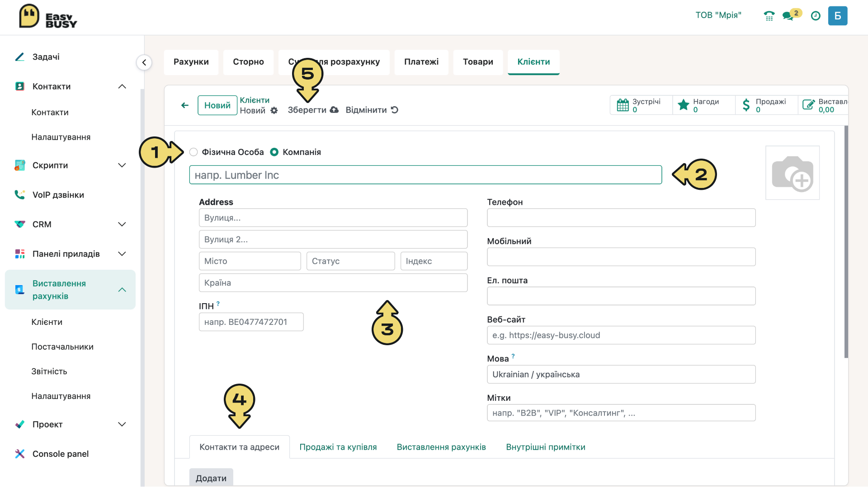Show the ІПН help tooltip question mark
Viewport: 868px width, 488px height.
(218, 304)
